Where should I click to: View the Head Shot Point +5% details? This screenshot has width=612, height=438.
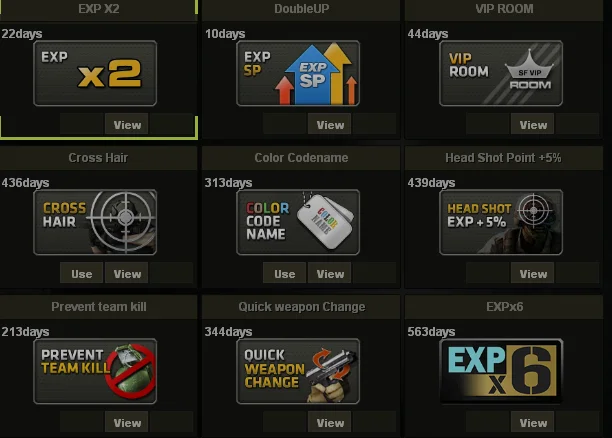tap(533, 273)
